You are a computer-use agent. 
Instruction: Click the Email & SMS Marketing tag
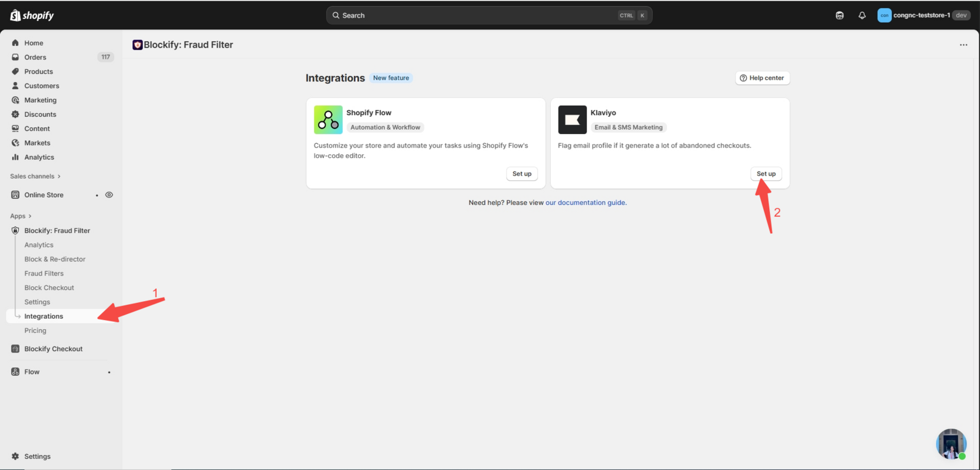pos(628,127)
